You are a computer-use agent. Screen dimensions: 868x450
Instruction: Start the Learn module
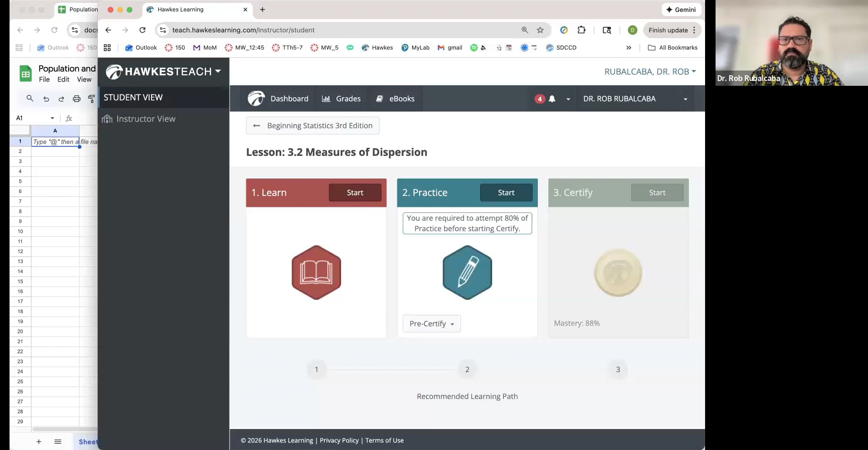(355, 193)
